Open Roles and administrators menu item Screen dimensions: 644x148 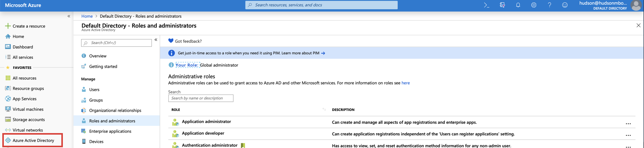[117, 121]
